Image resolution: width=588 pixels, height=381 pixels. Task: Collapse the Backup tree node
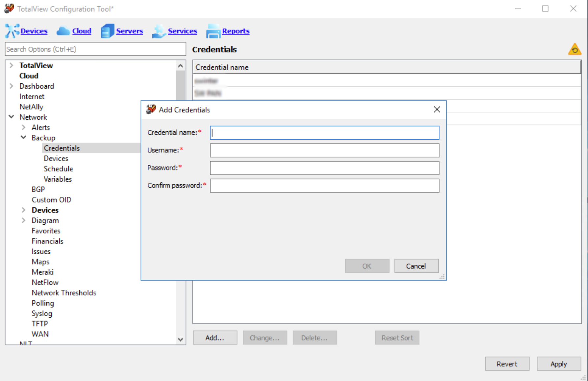tap(24, 137)
